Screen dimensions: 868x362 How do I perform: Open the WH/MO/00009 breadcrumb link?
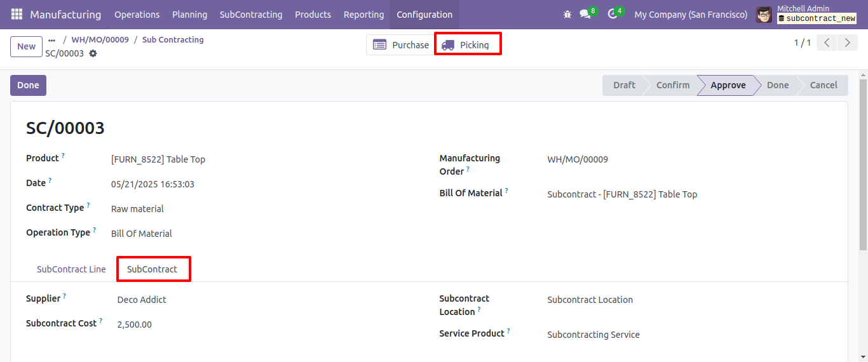pos(100,39)
